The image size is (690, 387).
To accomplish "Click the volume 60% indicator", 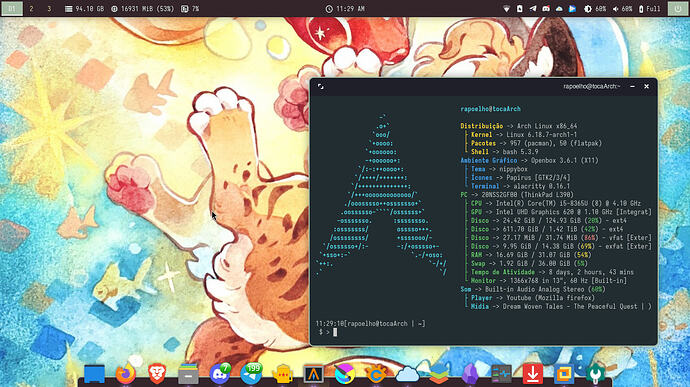I will tap(622, 8).
